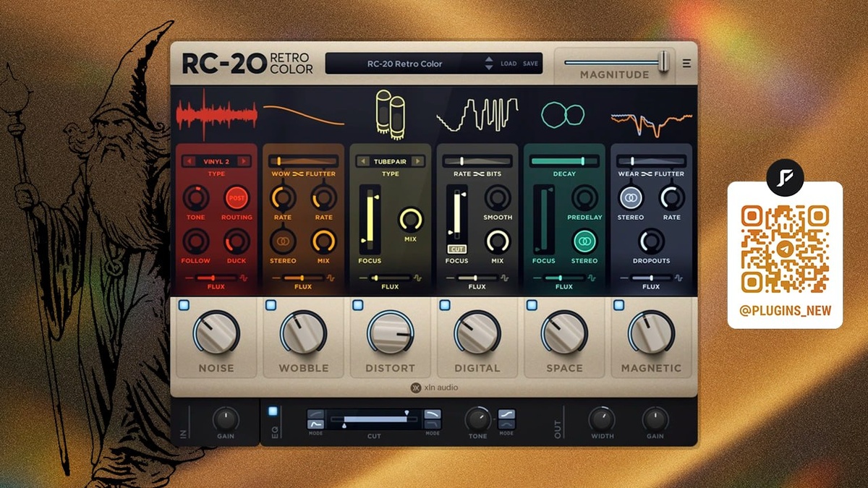
Task: Select next Distort type after TUBEPAIR
Action: tap(417, 161)
